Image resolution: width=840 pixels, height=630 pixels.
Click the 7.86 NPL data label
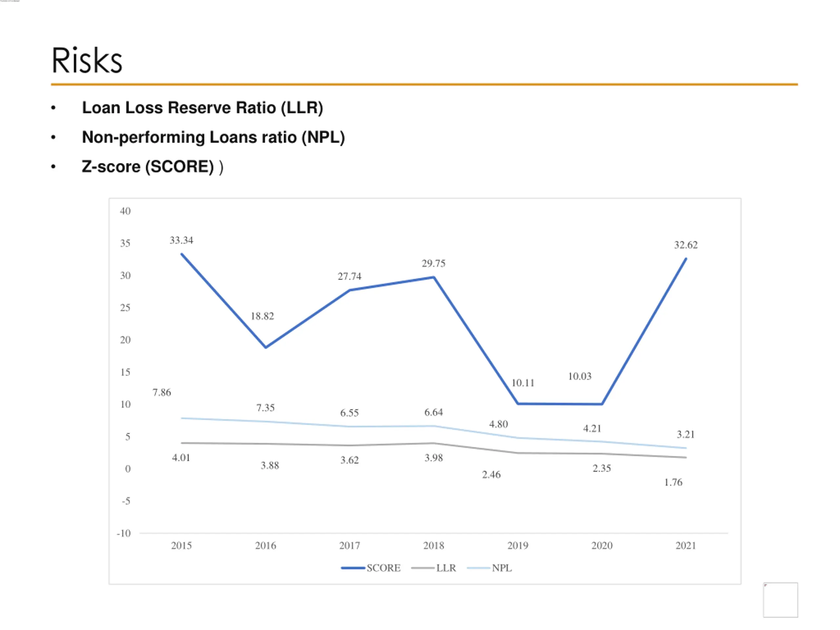(x=162, y=392)
